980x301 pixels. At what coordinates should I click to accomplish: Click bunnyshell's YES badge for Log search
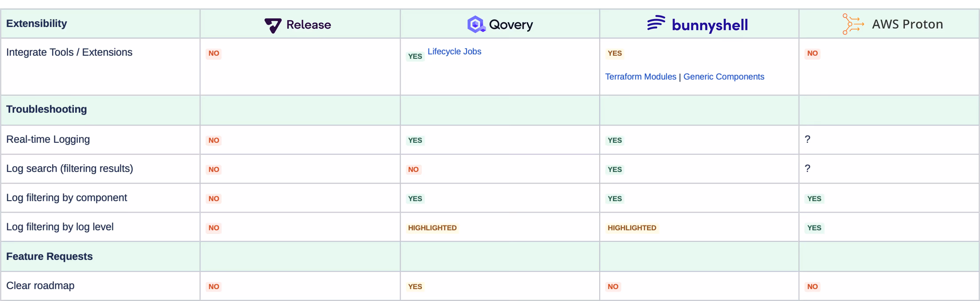click(615, 170)
